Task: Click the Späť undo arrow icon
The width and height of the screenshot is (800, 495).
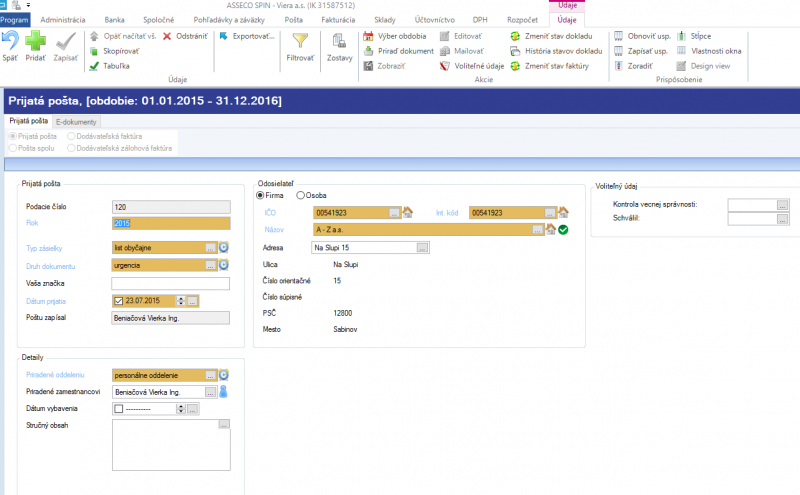Action: pyautogui.click(x=10, y=41)
